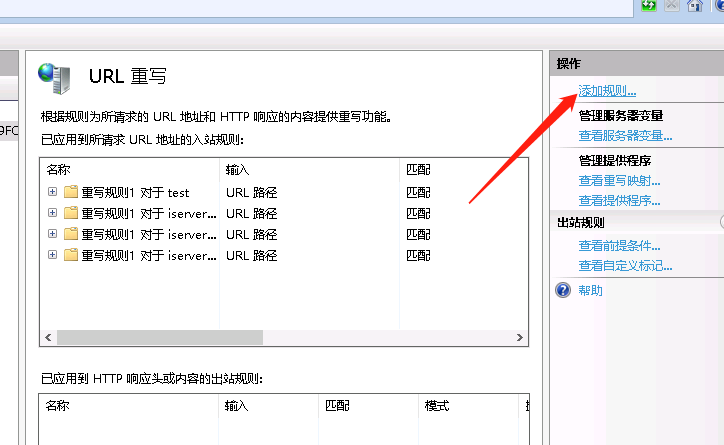Viewport: 724px width, 445px height.
Task: Click the blue help question mark icon
Action: (563, 290)
